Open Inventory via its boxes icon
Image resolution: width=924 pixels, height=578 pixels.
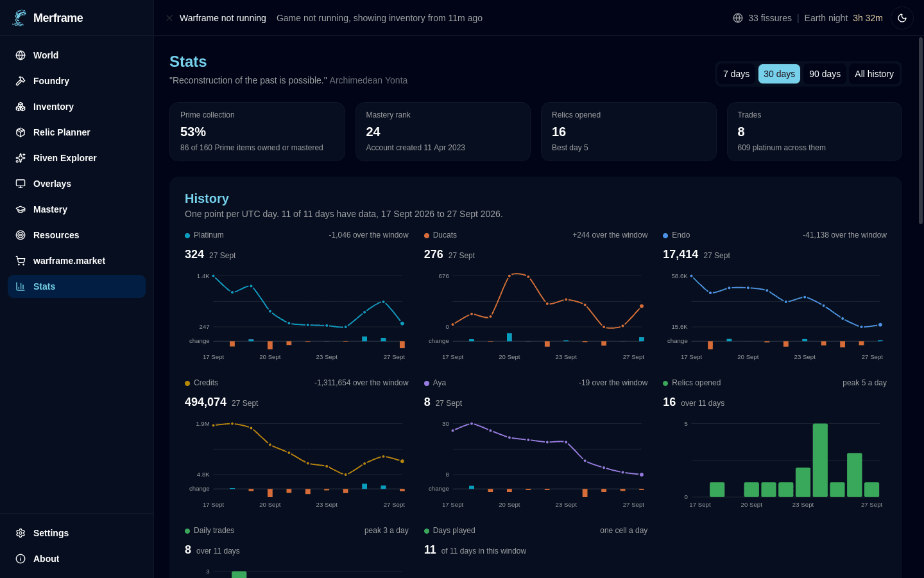tap(21, 107)
